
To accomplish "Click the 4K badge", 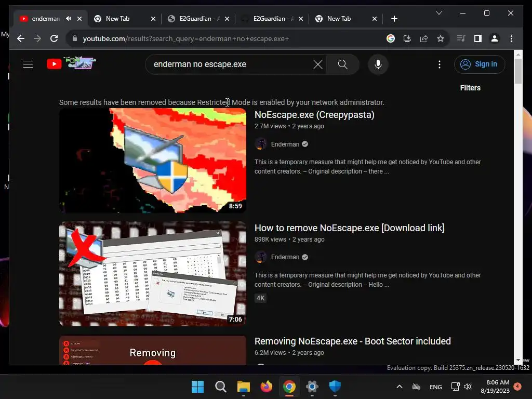I will (260, 298).
